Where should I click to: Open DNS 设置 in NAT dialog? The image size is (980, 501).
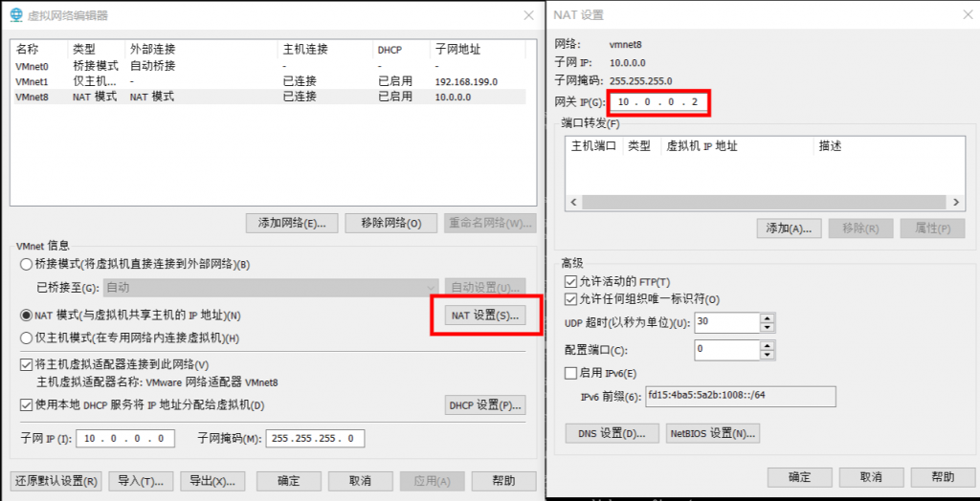[611, 433]
